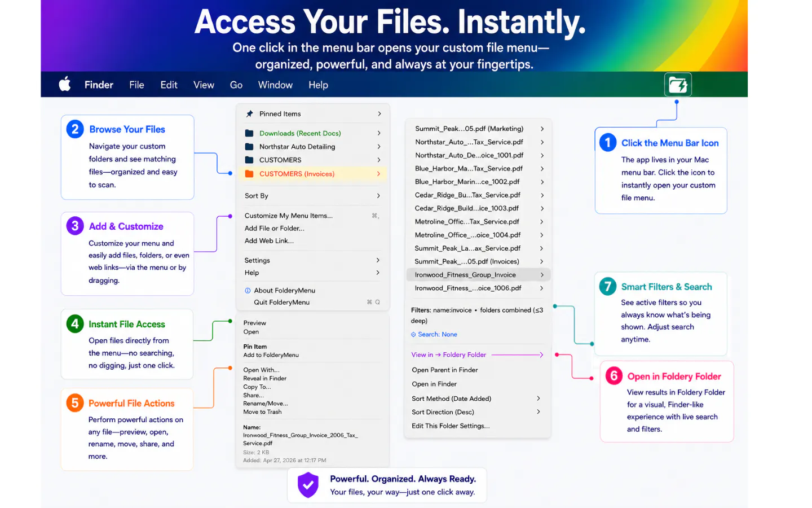812x508 pixels.
Task: Click the Northstar Auto Detailing folder icon
Action: pyautogui.click(x=249, y=147)
